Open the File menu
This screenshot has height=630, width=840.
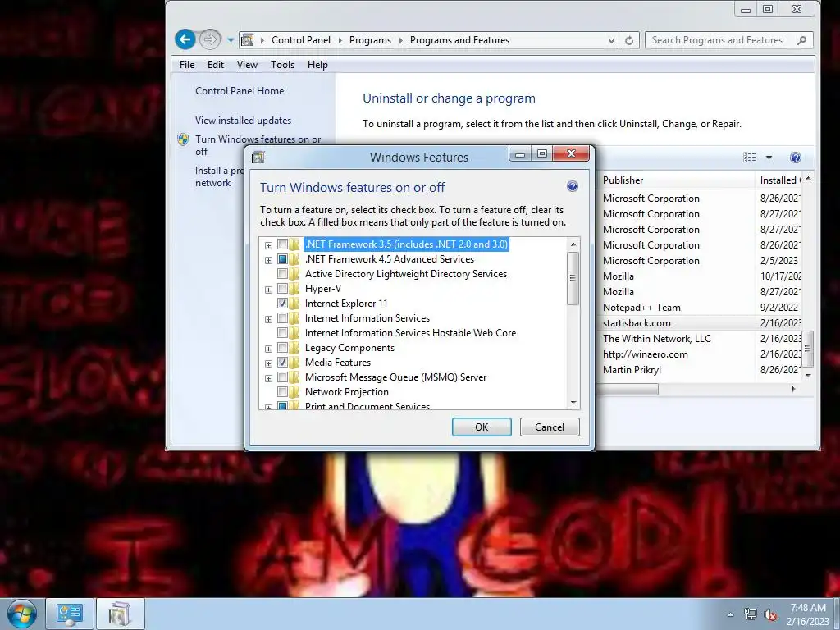pos(187,65)
